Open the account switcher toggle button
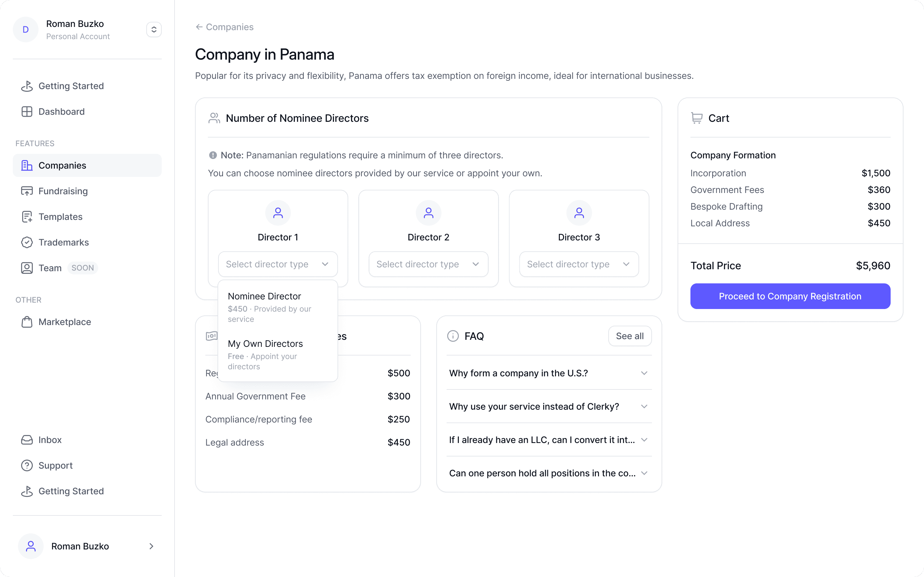Viewport: 924px width, 577px height. click(x=154, y=29)
